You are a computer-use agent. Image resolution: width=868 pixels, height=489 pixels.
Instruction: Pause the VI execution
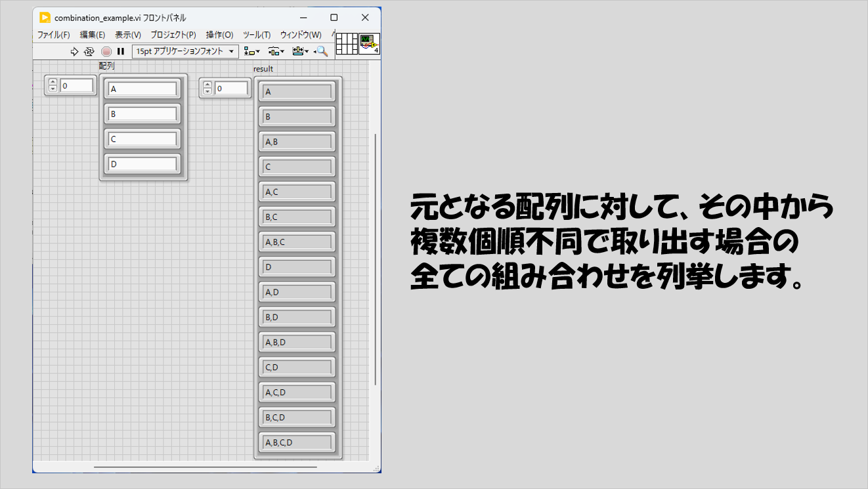point(121,51)
